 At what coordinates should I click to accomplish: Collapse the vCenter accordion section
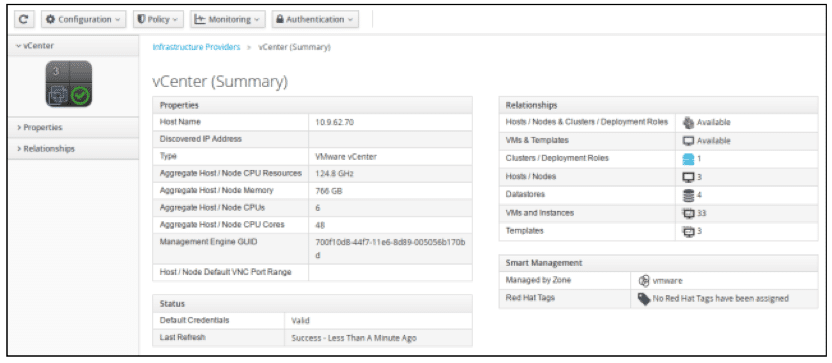tap(73, 46)
